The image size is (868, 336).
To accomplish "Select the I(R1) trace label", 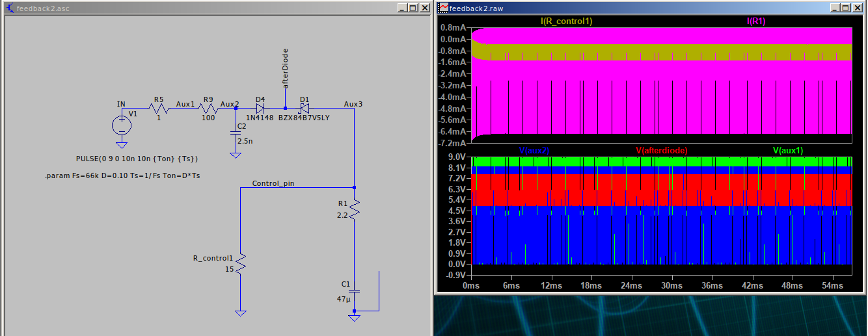I will pyautogui.click(x=755, y=21).
